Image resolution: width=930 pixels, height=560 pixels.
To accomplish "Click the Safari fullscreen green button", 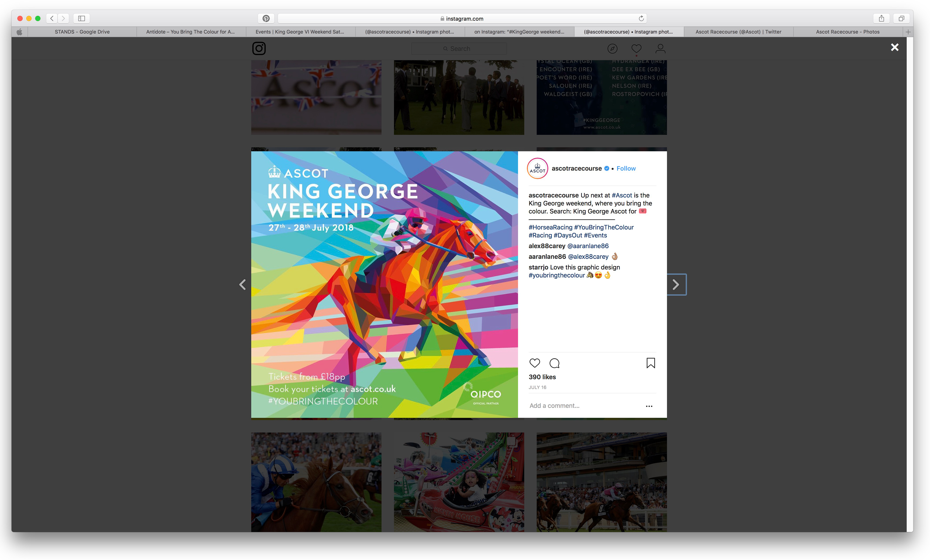I will pyautogui.click(x=38, y=18).
